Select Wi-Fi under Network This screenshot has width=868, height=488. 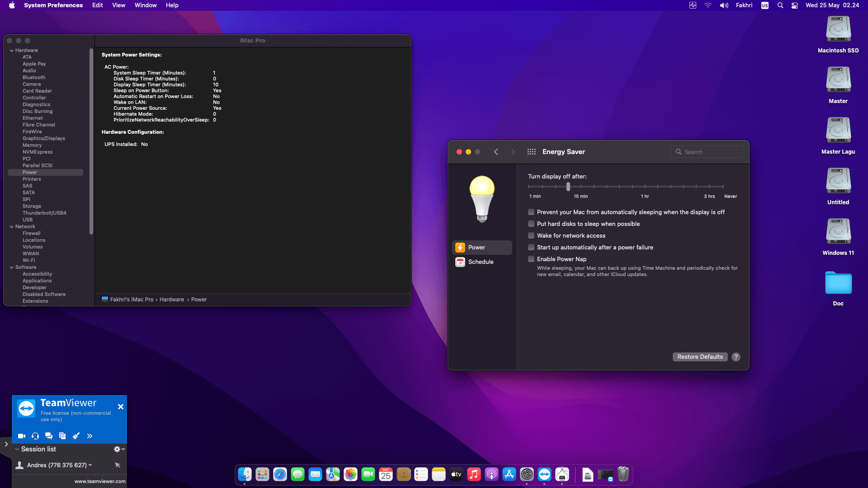point(29,261)
